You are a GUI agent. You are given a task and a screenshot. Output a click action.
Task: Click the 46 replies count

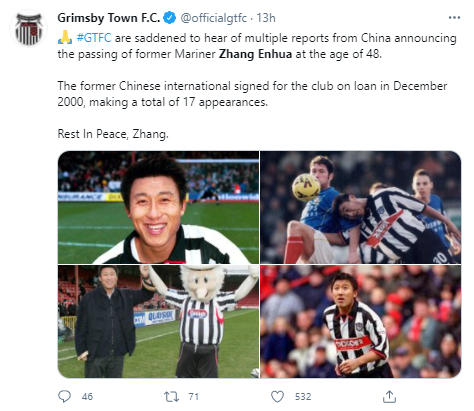coord(87,397)
